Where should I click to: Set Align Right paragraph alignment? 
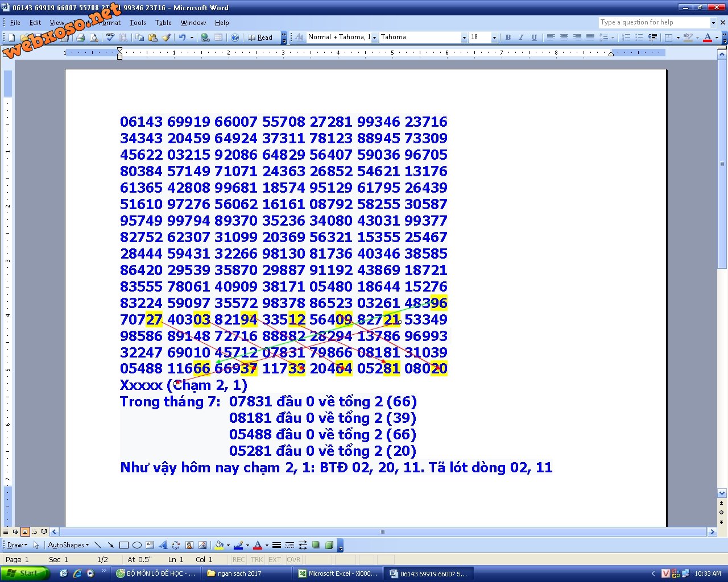pos(577,38)
